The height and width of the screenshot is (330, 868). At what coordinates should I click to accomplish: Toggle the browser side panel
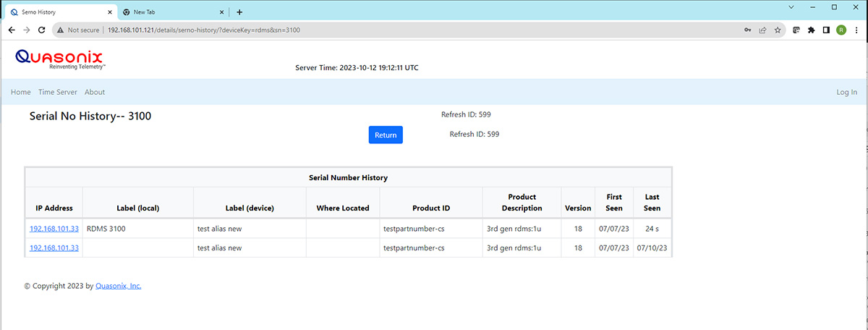click(826, 30)
